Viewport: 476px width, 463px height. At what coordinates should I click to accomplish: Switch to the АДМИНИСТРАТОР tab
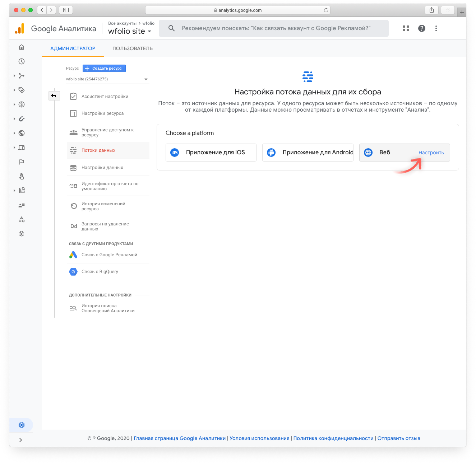point(73,48)
